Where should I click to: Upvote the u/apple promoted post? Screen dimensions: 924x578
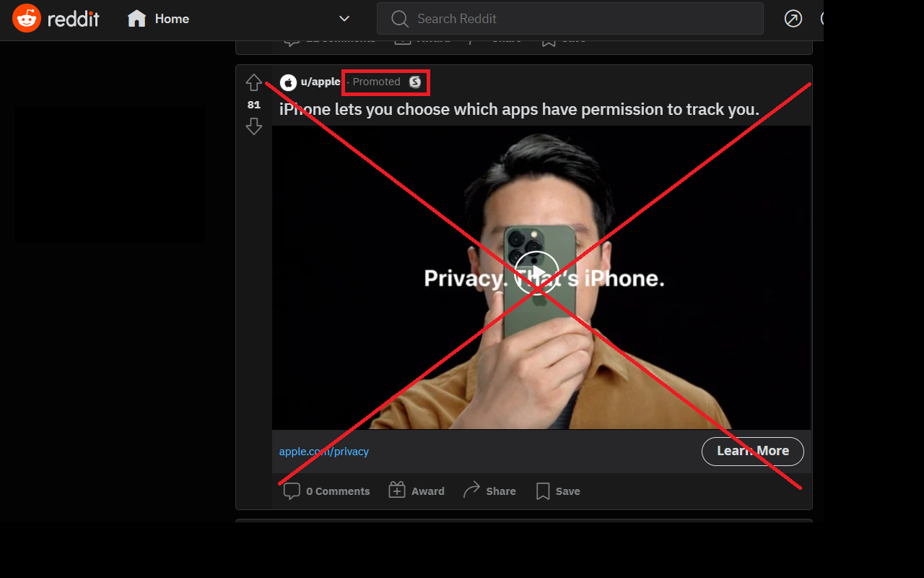pos(253,83)
